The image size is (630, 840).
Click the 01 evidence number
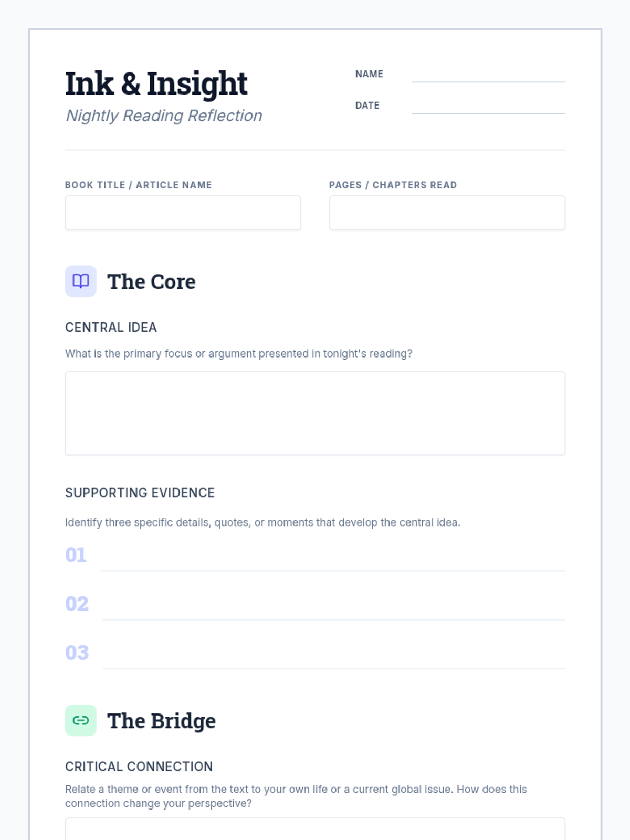click(x=76, y=555)
